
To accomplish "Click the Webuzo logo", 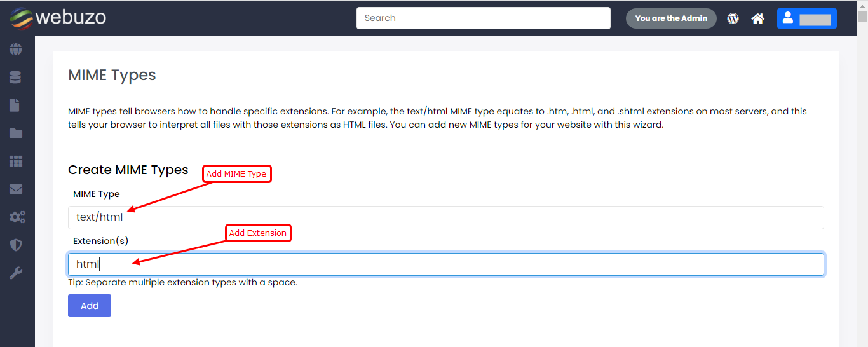I will tap(58, 18).
